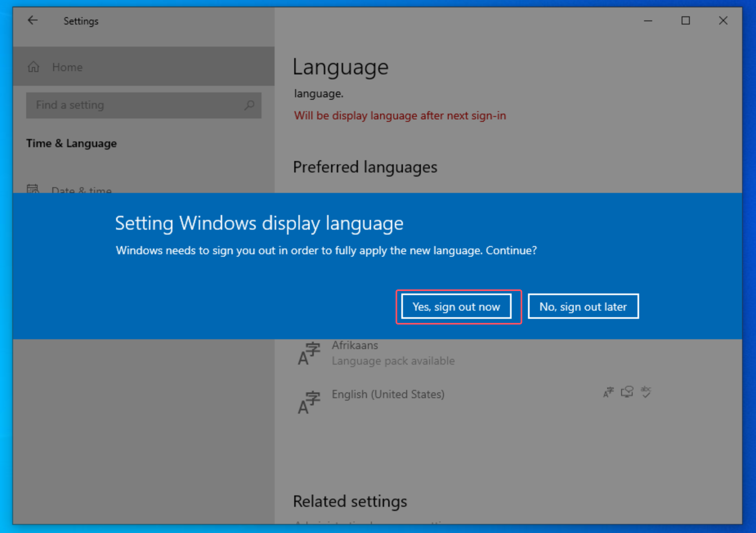Image resolution: width=756 pixels, height=533 pixels.
Task: Click the text-to-speech feature icon for English
Action: [627, 392]
